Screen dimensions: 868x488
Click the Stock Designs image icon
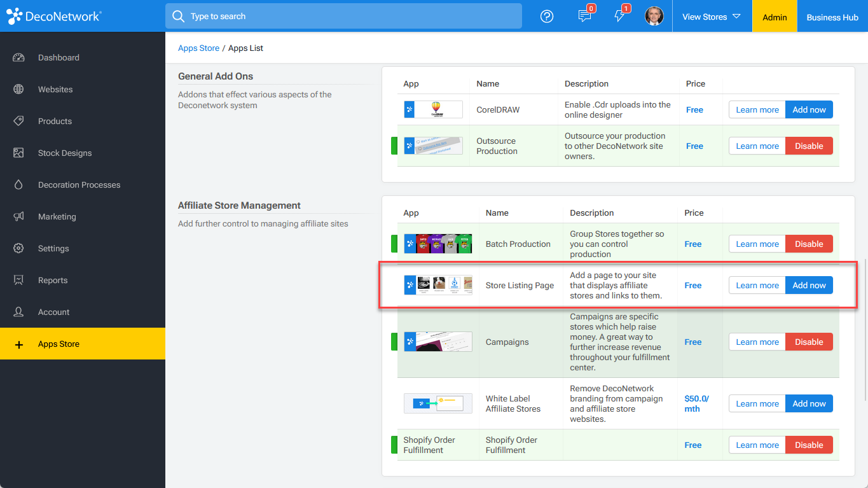click(x=18, y=153)
